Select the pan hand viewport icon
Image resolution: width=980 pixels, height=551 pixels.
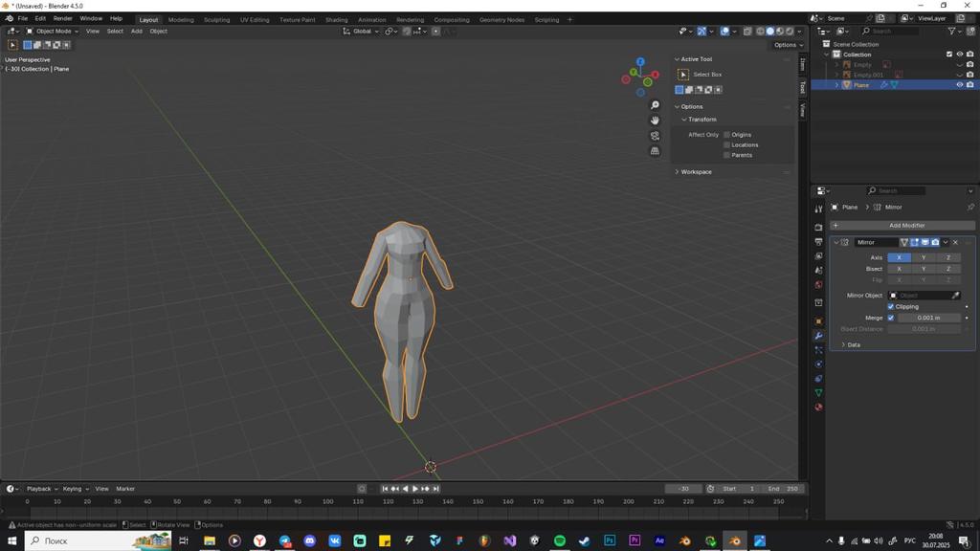tap(655, 120)
